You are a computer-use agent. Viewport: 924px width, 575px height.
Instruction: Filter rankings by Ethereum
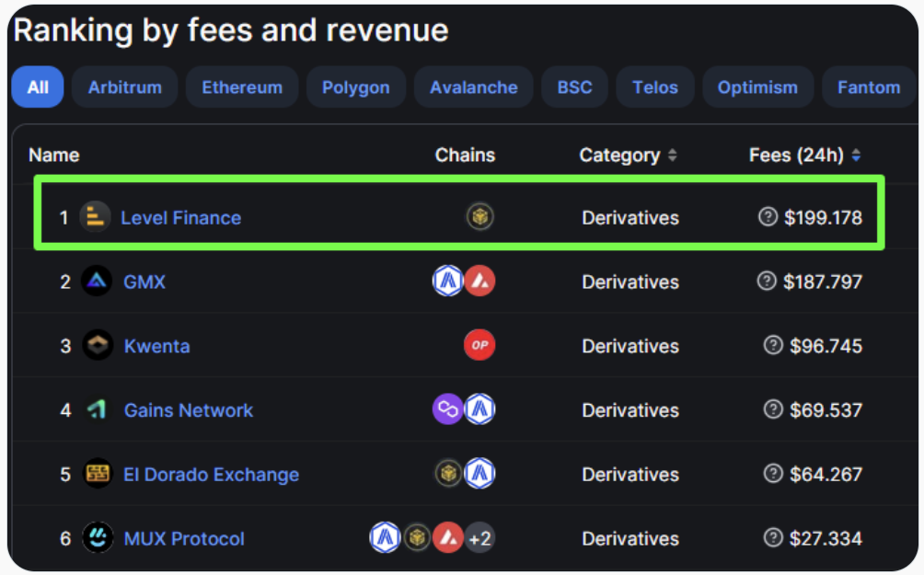[x=242, y=87]
